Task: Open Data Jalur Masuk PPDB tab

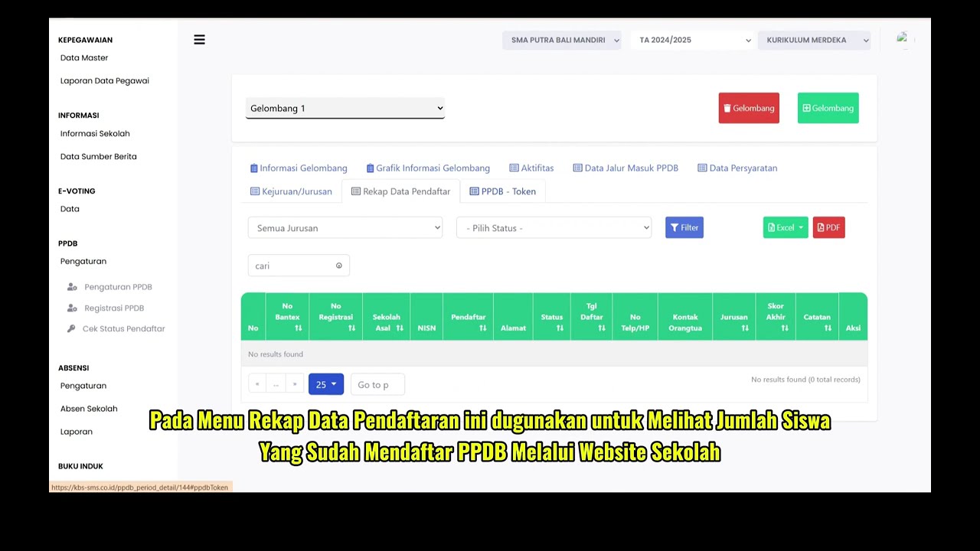Action: [626, 168]
